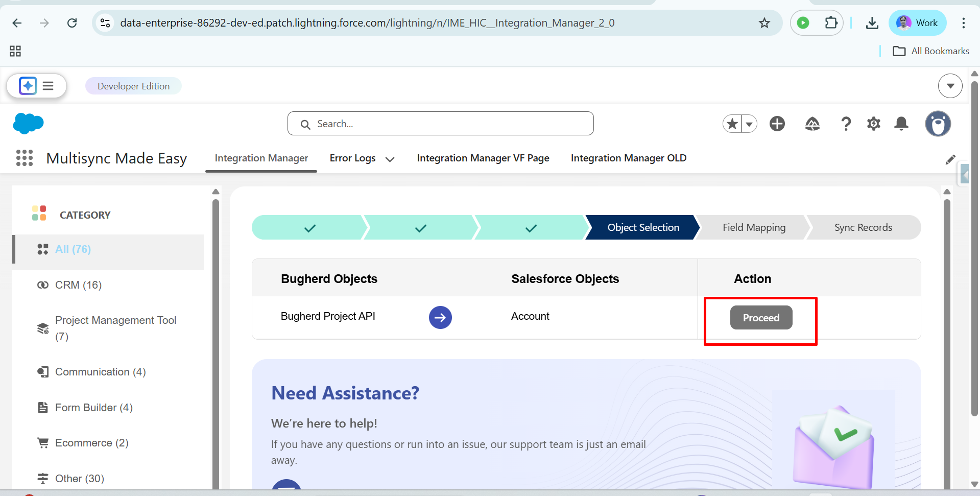Select the Field Mapping step
Image resolution: width=980 pixels, height=496 pixels.
(x=754, y=228)
